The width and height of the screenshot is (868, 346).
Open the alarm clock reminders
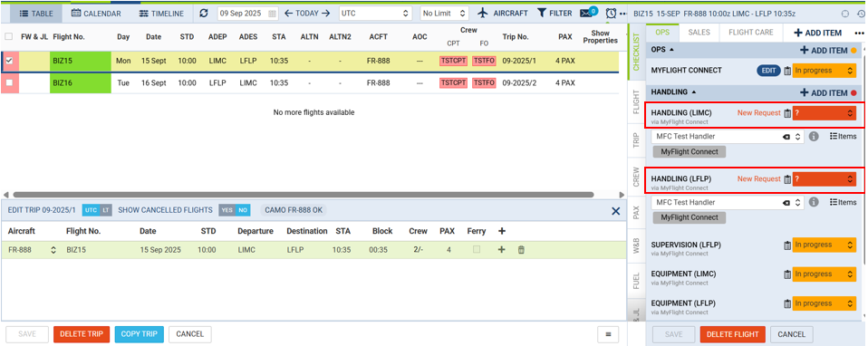point(612,14)
